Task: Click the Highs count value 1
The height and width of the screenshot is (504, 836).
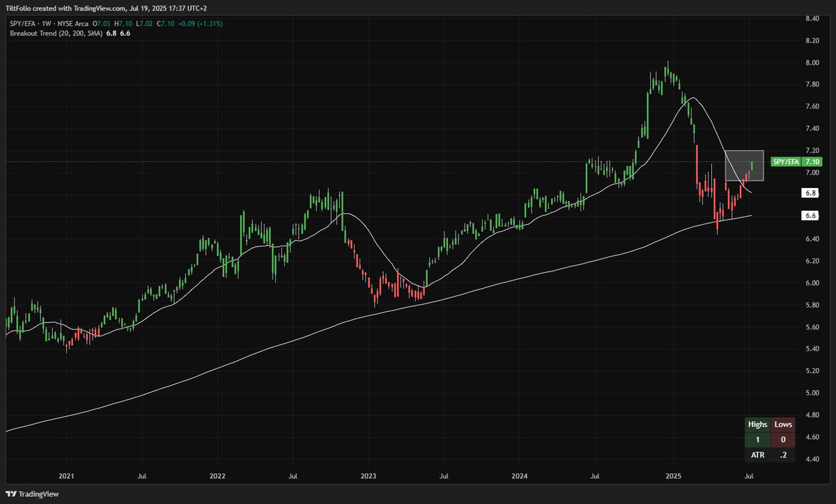Action: [758, 440]
